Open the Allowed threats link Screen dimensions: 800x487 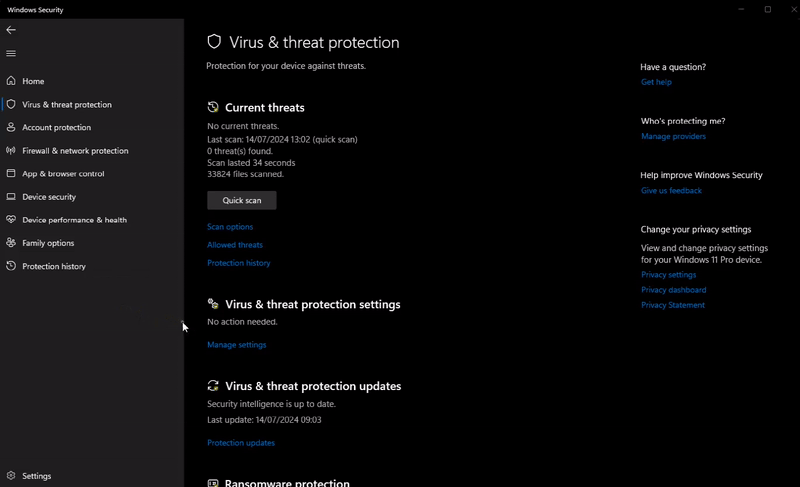tap(235, 245)
